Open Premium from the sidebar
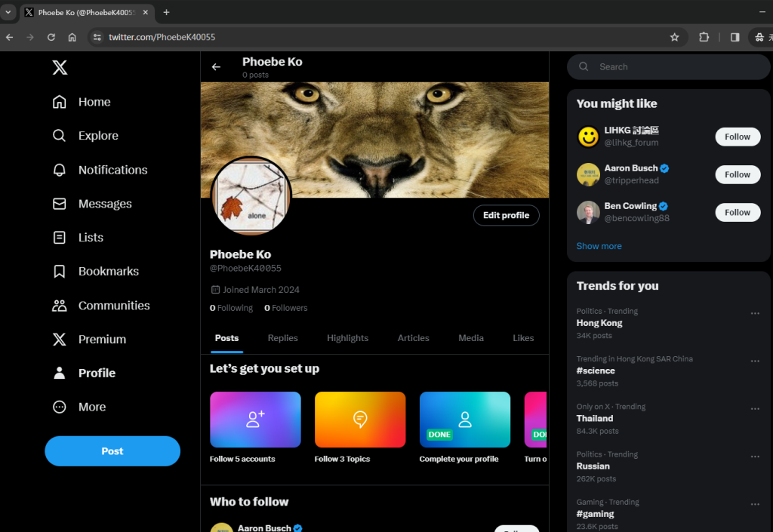773x532 pixels. [x=89, y=340]
